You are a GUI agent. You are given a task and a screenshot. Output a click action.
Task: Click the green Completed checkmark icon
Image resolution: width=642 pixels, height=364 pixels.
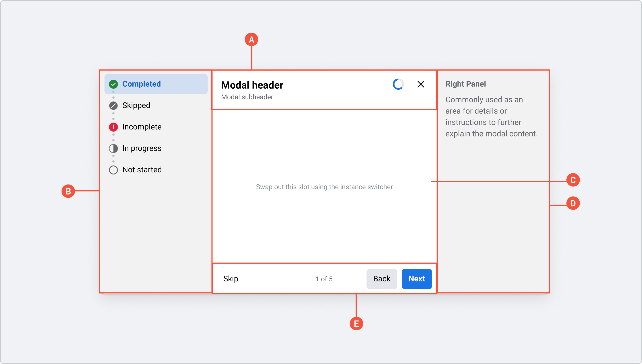(113, 84)
